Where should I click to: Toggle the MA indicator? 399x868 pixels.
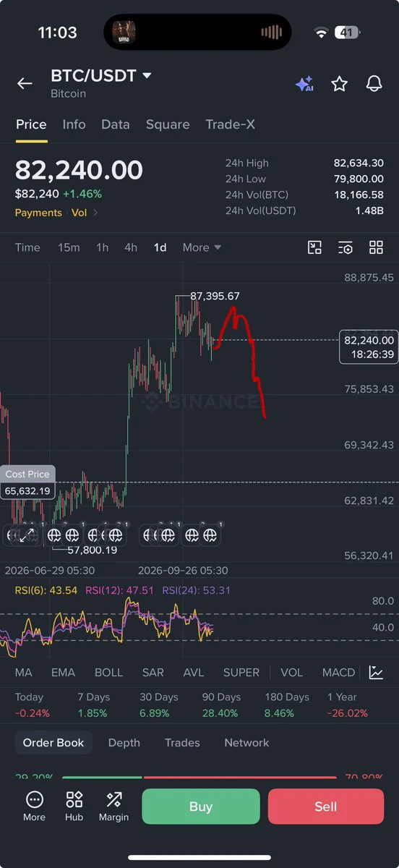(x=24, y=673)
